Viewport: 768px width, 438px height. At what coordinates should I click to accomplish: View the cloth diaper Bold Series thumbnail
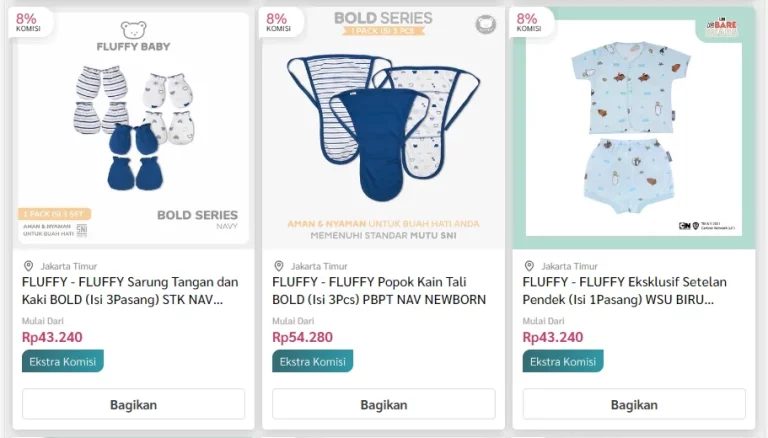pos(384,130)
